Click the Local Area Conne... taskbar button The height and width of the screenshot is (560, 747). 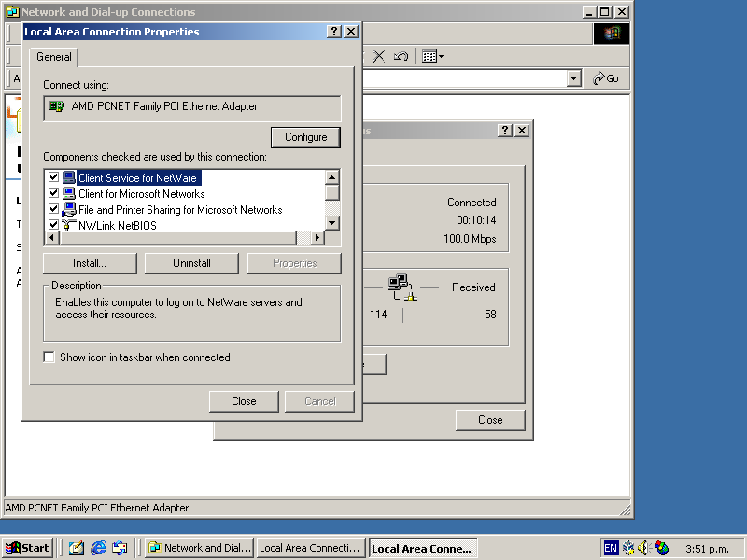(x=423, y=548)
